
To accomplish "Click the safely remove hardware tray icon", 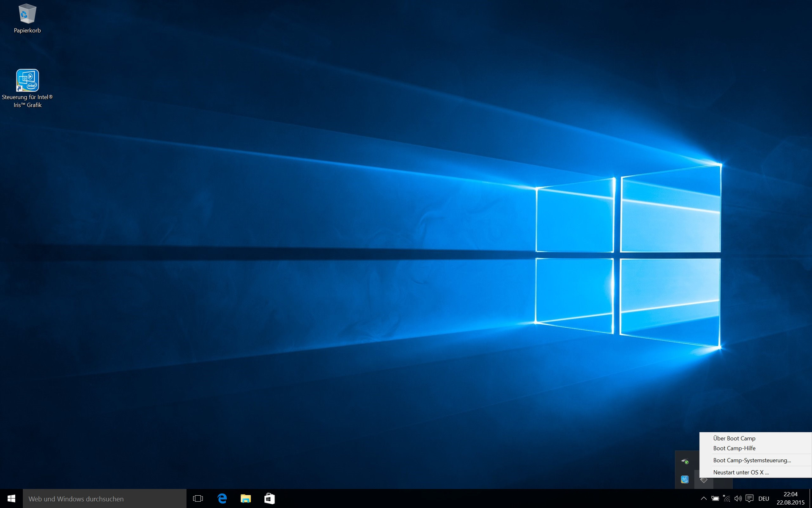I will 685,461.
